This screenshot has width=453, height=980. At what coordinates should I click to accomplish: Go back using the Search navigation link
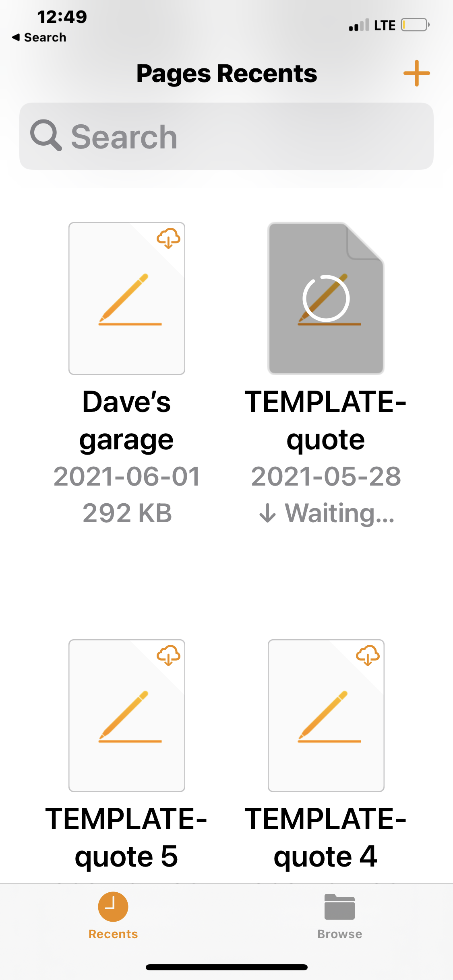click(39, 37)
